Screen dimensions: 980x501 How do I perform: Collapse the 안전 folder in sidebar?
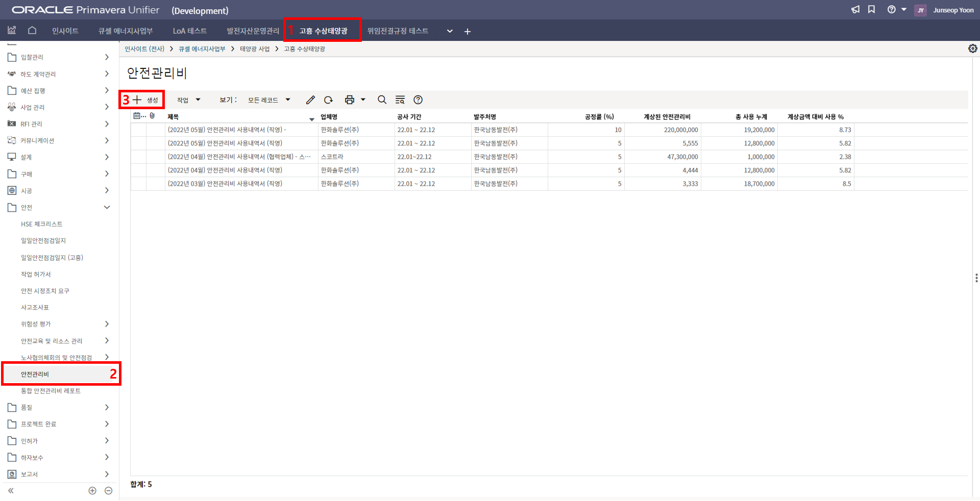(x=107, y=208)
